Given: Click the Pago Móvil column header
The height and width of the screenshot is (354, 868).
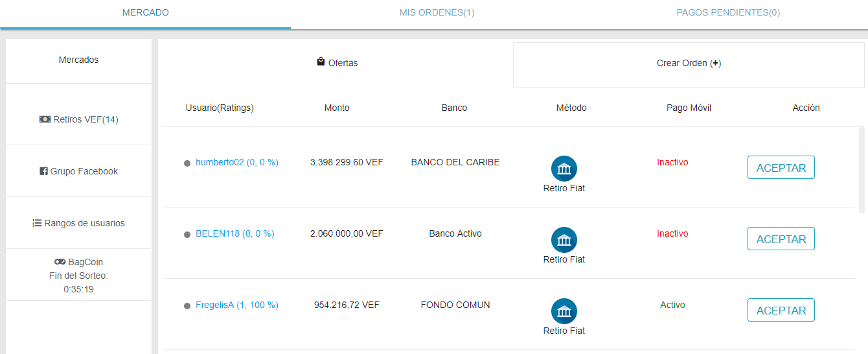Looking at the screenshot, I should click(x=689, y=108).
